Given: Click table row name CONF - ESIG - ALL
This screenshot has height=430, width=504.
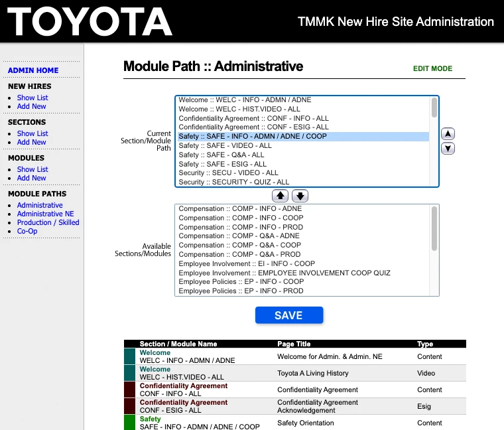Looking at the screenshot, I should (170, 410).
